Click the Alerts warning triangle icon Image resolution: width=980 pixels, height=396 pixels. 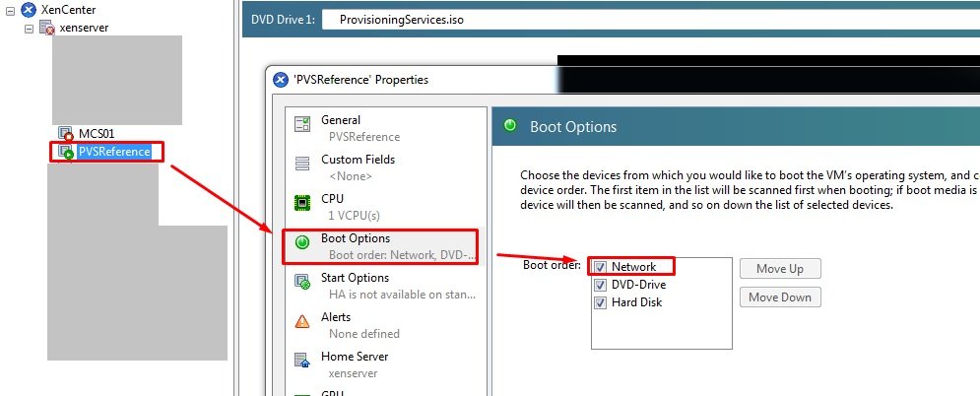[303, 322]
